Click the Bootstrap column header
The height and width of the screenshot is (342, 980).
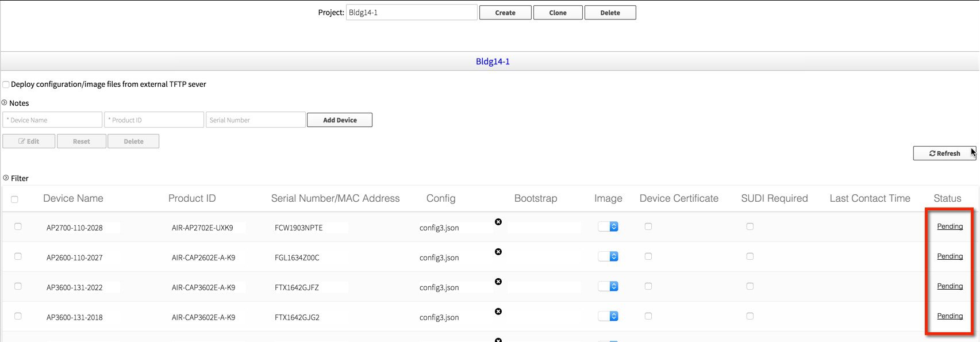point(536,198)
